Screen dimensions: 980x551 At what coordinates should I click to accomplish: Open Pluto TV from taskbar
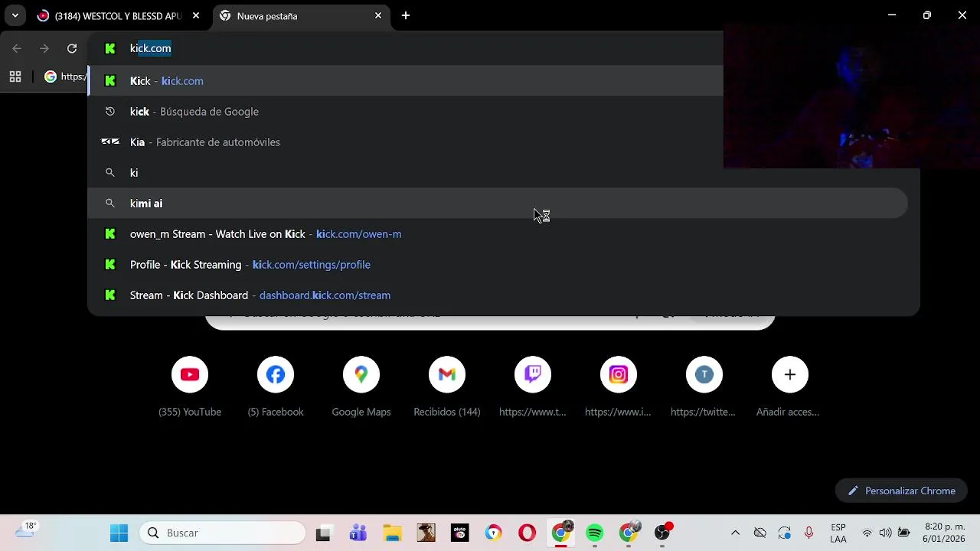click(x=460, y=533)
